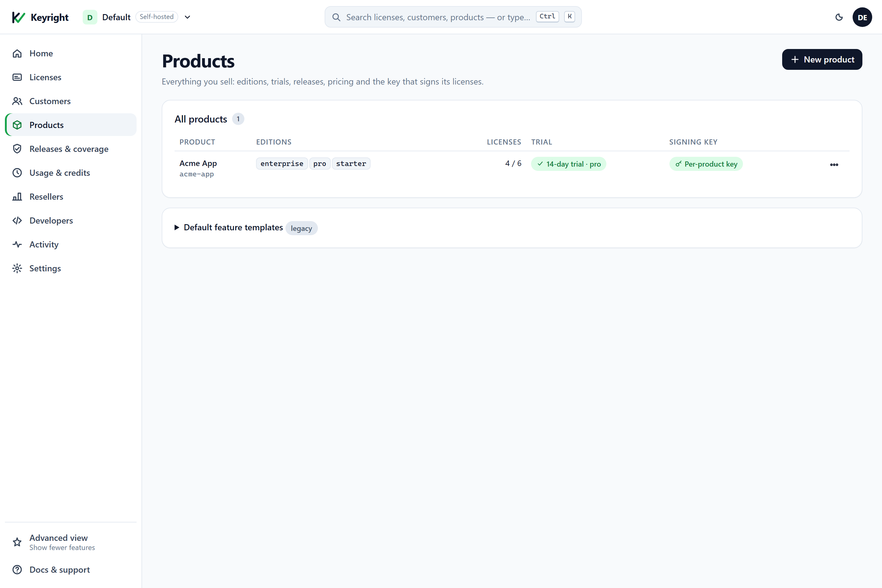Viewport: 882px width, 588px height.
Task: Click the Per-product key badge
Action: pyautogui.click(x=706, y=164)
